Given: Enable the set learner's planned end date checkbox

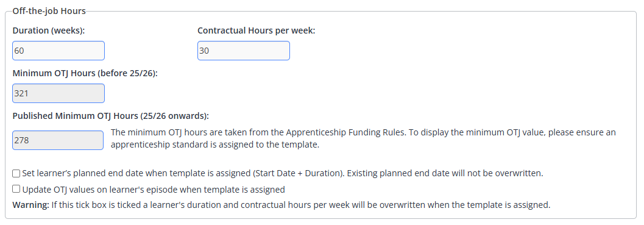Looking at the screenshot, I should point(16,174).
